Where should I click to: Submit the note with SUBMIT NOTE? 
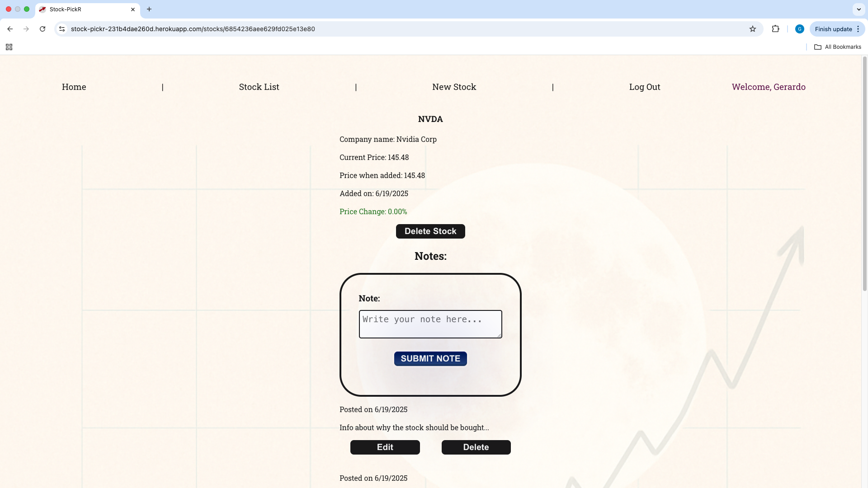[430, 359]
